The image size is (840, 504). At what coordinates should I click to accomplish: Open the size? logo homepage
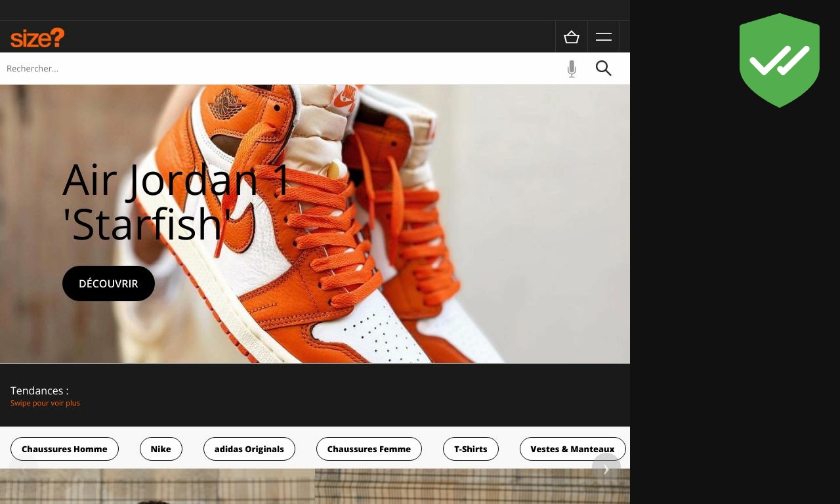pyautogui.click(x=37, y=37)
